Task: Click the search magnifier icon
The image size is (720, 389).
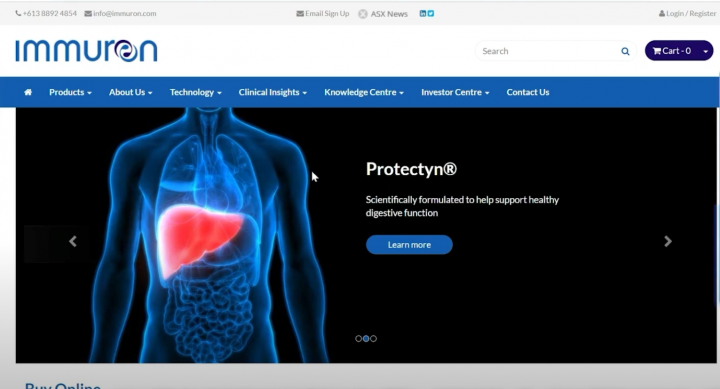Action: pos(625,51)
